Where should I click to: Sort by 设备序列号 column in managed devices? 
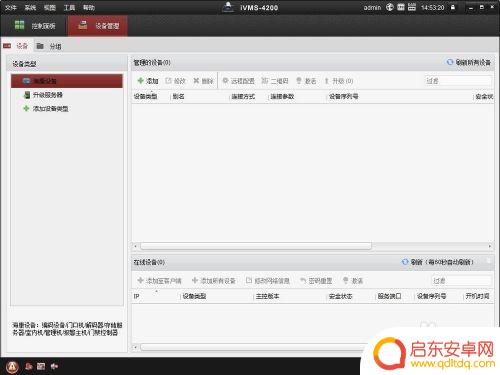(344, 97)
